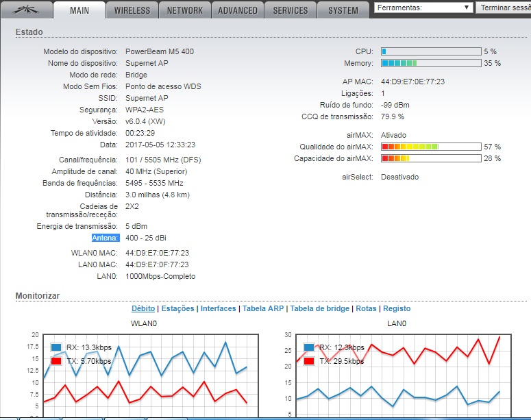Open the ADVANCED tab
This screenshot has width=531, height=420.
(238, 10)
